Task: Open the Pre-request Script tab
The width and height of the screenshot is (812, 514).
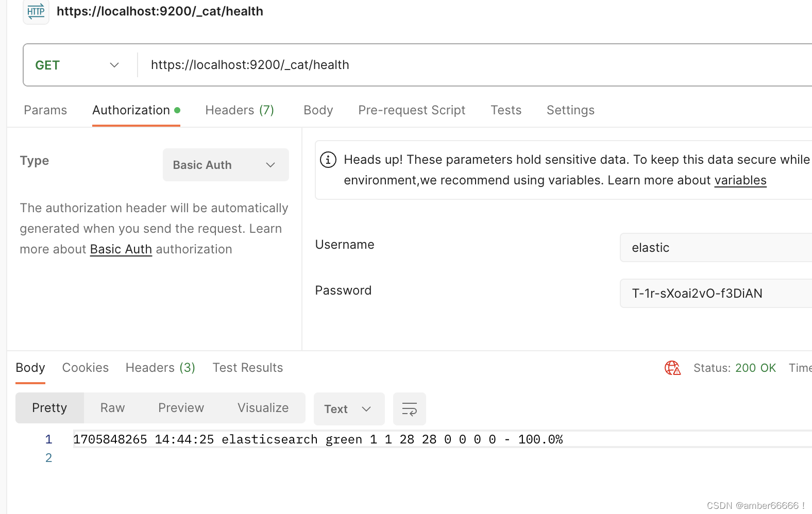Action: pos(412,110)
